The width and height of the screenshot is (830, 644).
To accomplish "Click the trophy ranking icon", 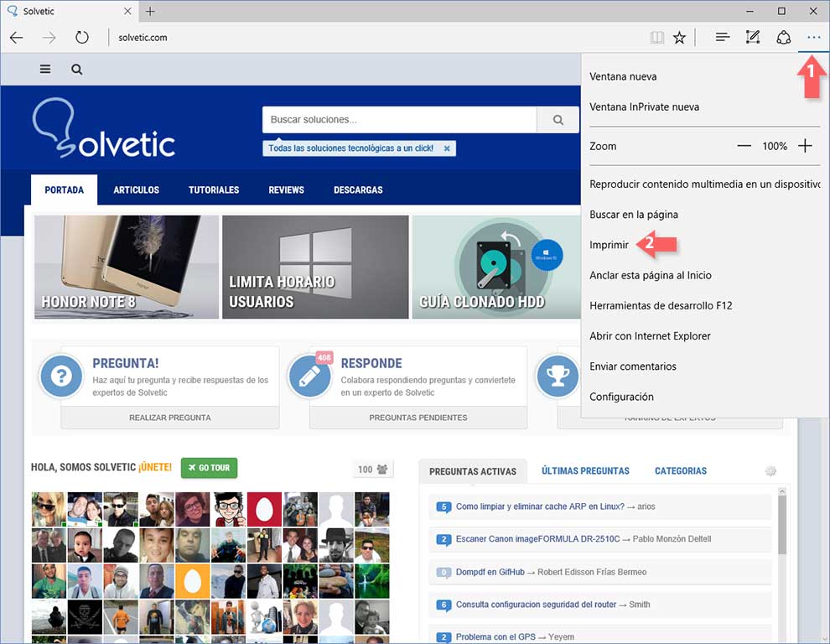I will point(558,376).
